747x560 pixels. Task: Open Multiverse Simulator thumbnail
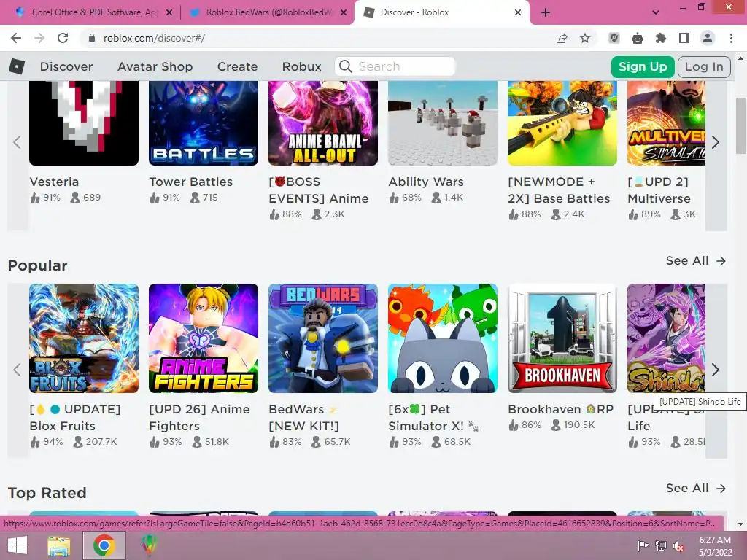pyautogui.click(x=666, y=122)
